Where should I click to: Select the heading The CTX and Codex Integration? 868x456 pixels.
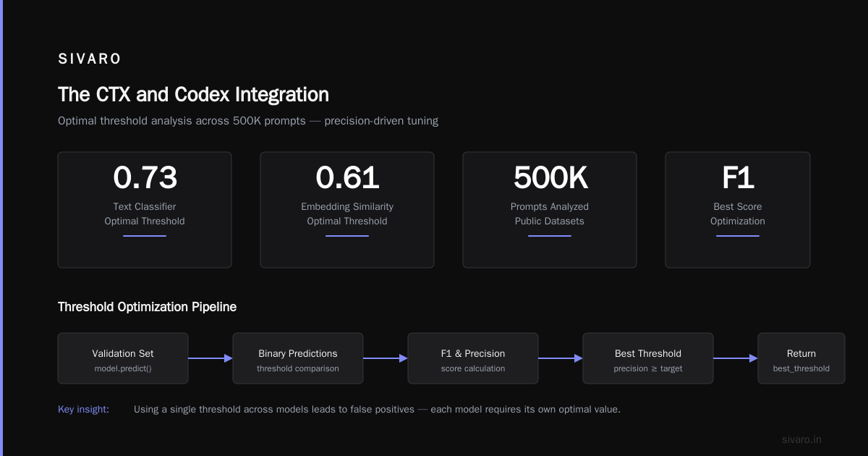(193, 94)
